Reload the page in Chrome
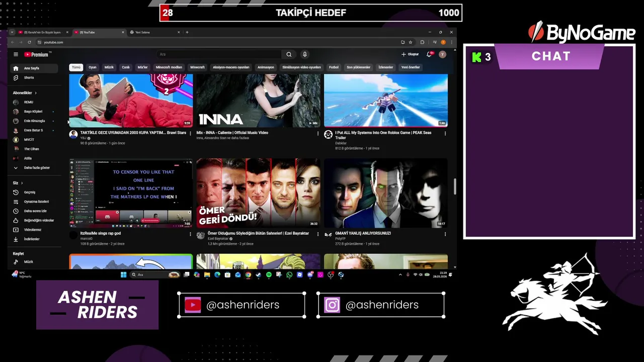This screenshot has height=362, width=644. pos(29,42)
